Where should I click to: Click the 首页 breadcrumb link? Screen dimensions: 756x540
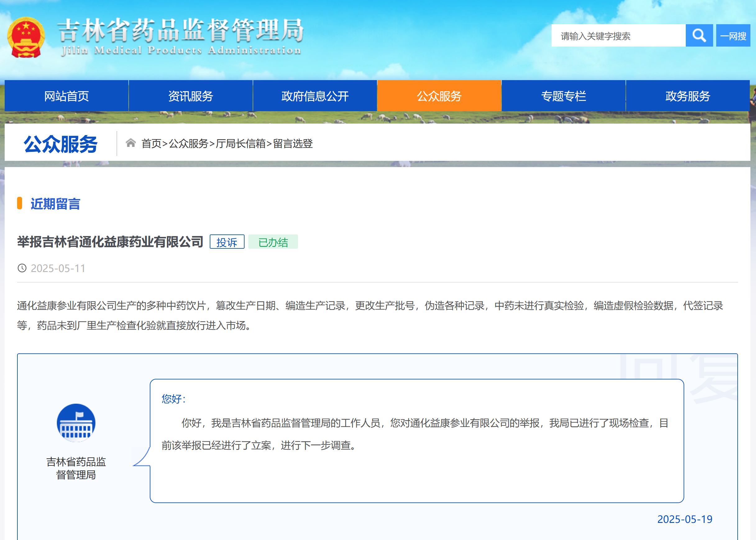tap(151, 144)
